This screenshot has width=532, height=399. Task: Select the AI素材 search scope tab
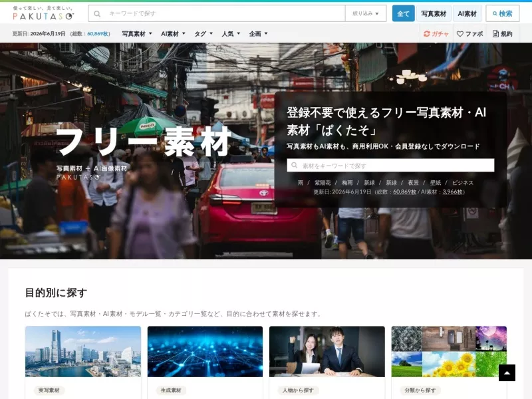467,13
